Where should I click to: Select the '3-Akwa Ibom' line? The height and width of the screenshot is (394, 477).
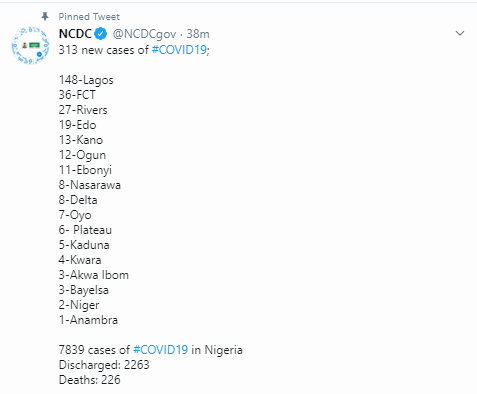tap(94, 275)
